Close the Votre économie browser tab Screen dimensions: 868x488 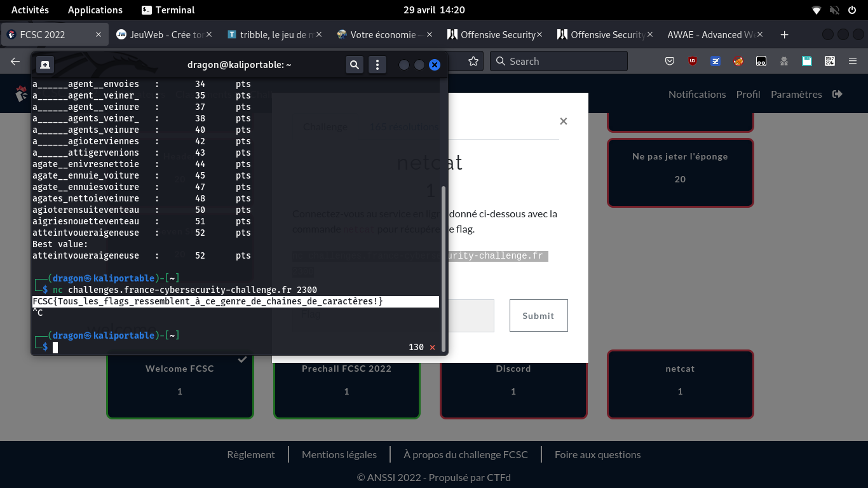click(x=429, y=34)
